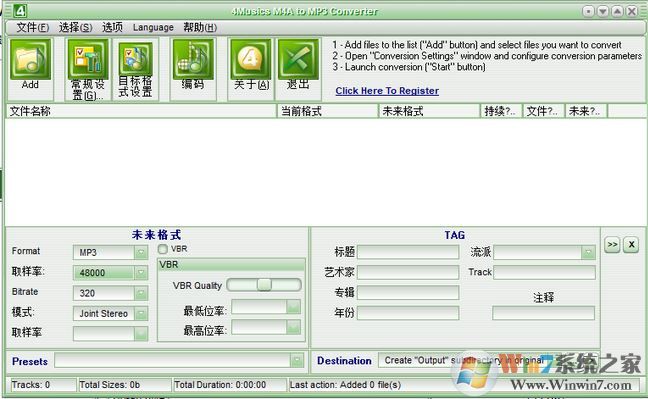Expand the 最高位率 maximum bitrate dropdown

[293, 327]
